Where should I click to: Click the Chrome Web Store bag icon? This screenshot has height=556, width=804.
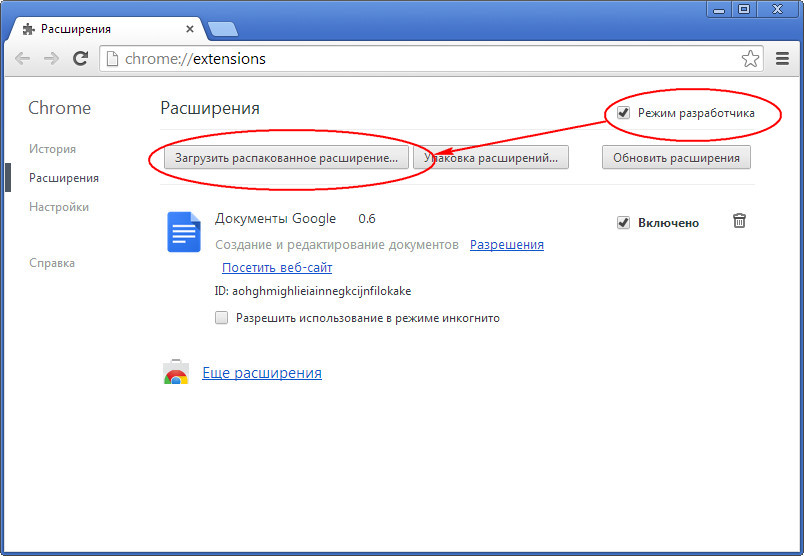pyautogui.click(x=176, y=372)
